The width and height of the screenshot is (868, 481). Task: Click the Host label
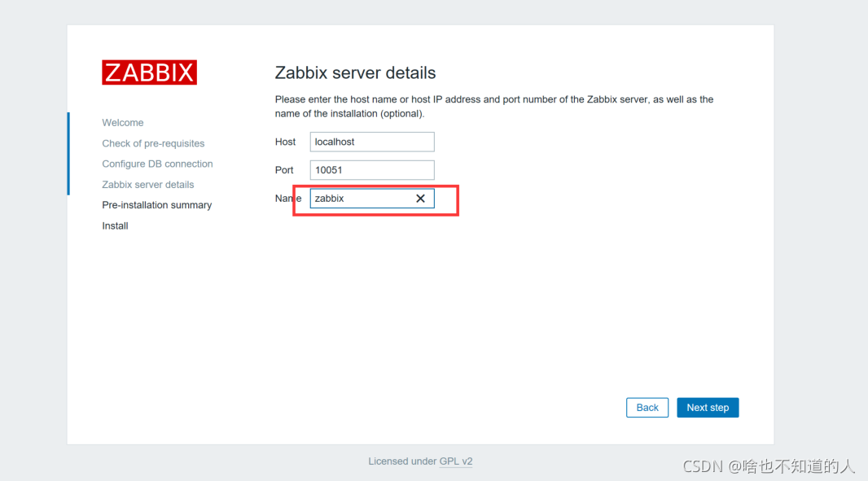coord(285,142)
